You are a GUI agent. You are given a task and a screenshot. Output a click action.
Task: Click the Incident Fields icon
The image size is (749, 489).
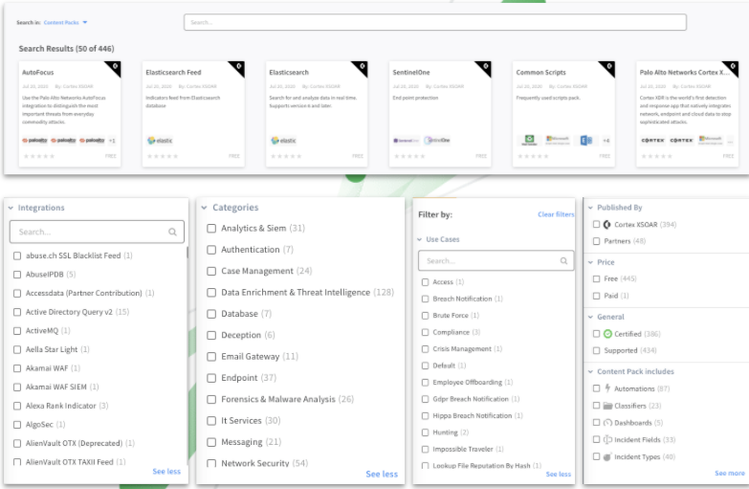click(608, 439)
